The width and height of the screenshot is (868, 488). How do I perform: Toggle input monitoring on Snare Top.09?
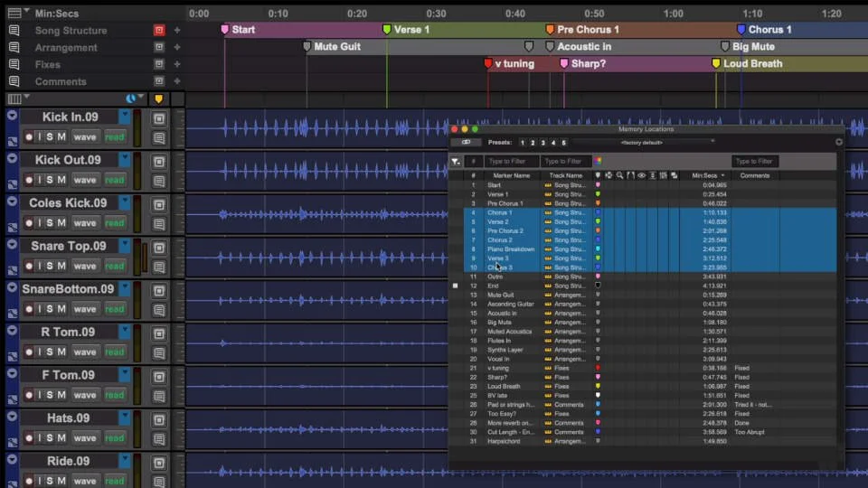(39, 266)
